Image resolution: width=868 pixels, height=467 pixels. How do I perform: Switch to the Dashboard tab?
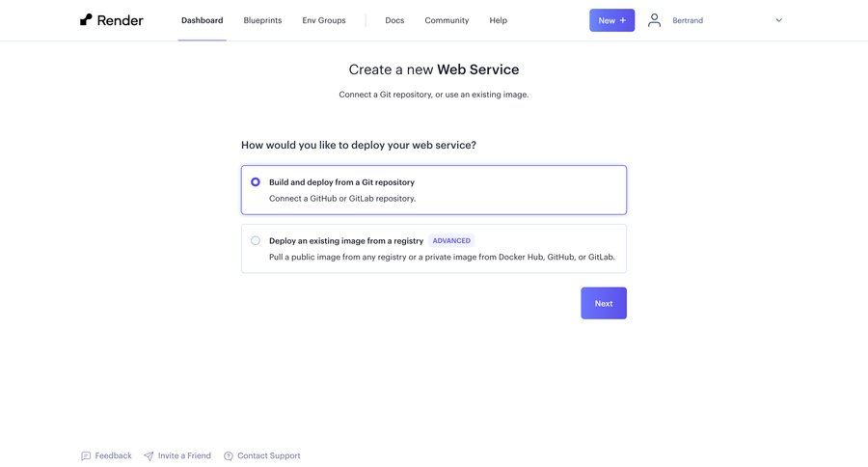[202, 20]
